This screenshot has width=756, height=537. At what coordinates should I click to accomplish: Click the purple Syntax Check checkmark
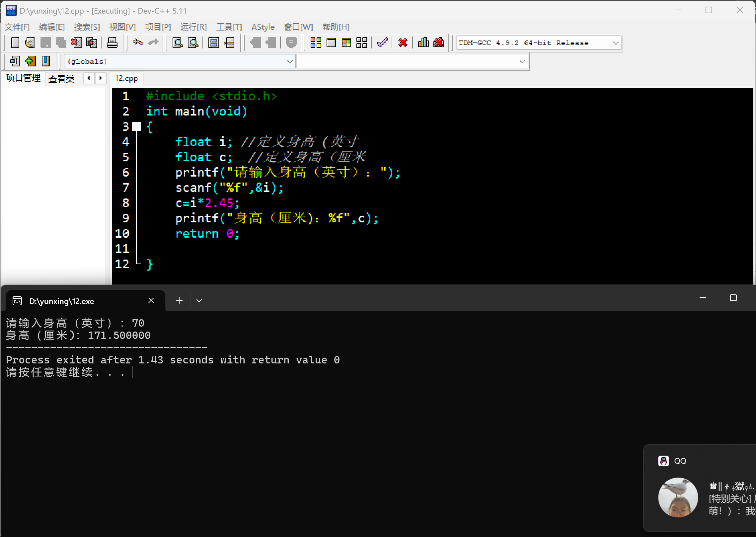coord(382,42)
